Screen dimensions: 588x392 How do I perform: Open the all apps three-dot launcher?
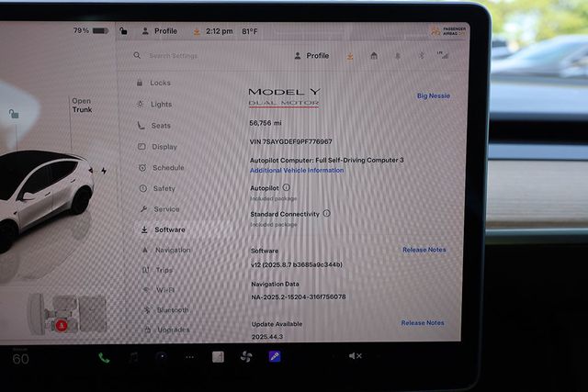click(x=190, y=357)
